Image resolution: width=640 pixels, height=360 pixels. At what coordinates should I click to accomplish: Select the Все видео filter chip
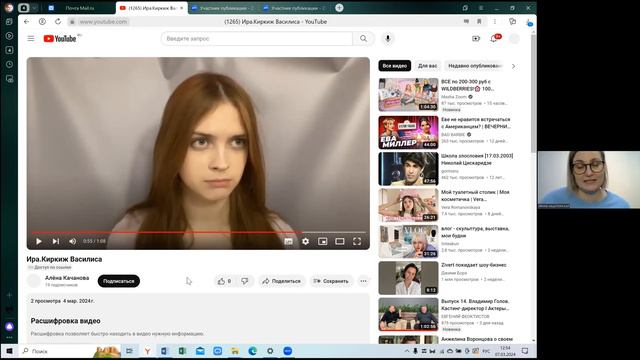[x=395, y=66]
